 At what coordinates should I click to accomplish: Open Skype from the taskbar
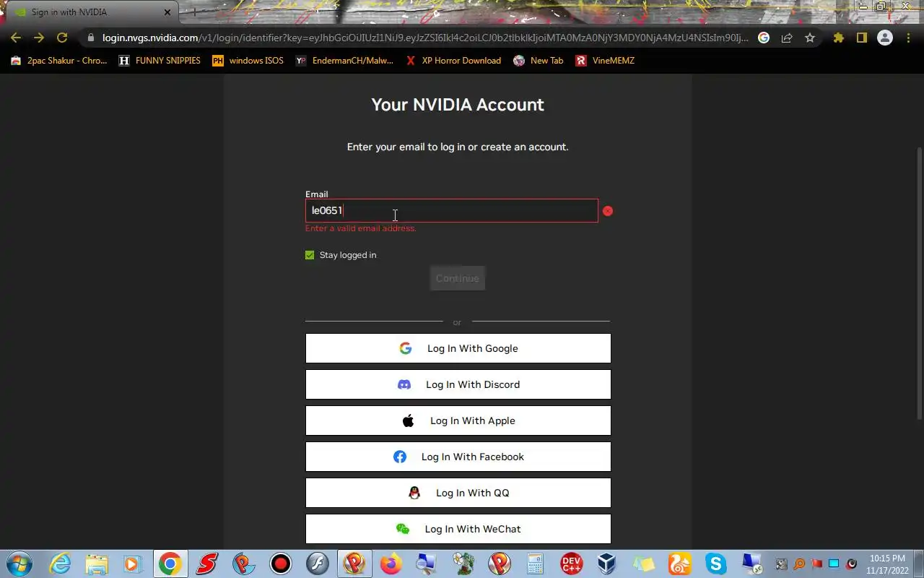coord(715,564)
